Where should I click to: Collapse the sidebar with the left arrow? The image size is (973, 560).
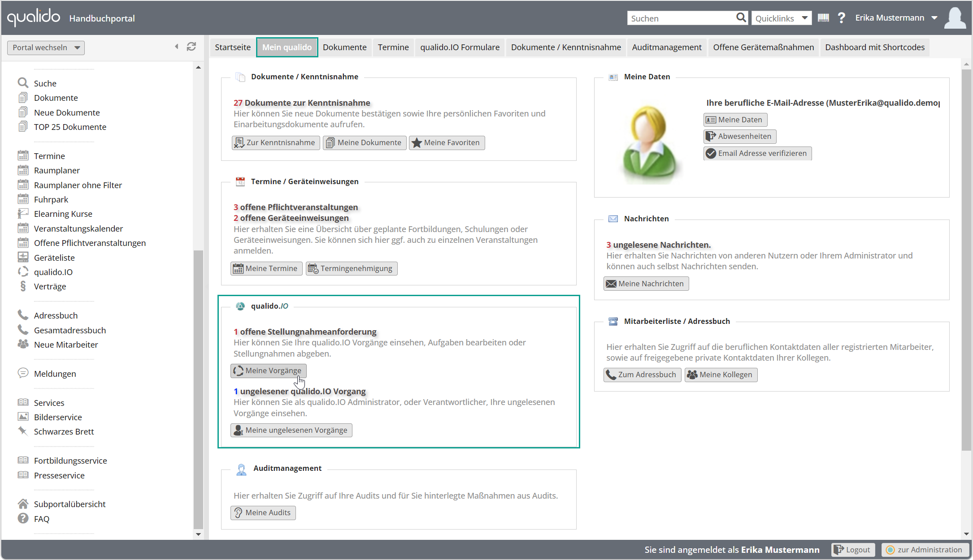pyautogui.click(x=177, y=47)
